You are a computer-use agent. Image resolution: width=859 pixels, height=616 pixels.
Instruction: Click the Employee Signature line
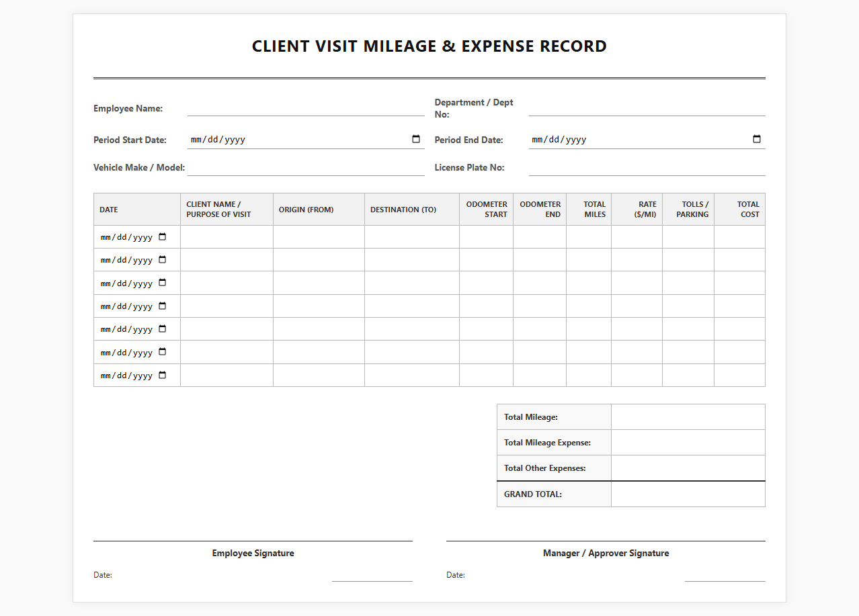coord(253,540)
